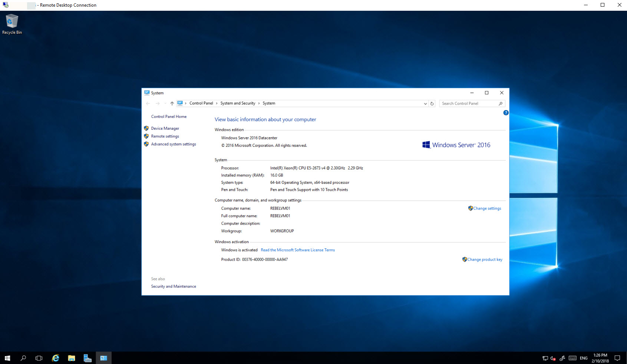627x364 pixels.
Task: Click the System window title icon
Action: [147, 93]
